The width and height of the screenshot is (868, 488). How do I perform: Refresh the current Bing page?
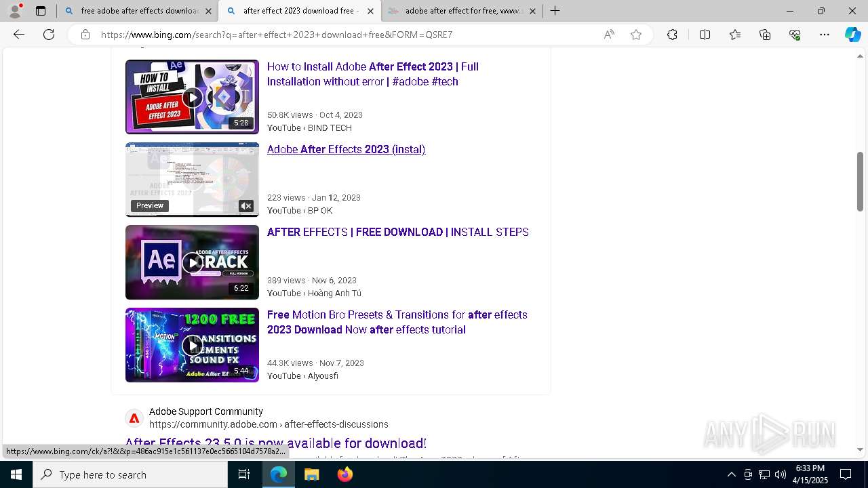pyautogui.click(x=49, y=35)
